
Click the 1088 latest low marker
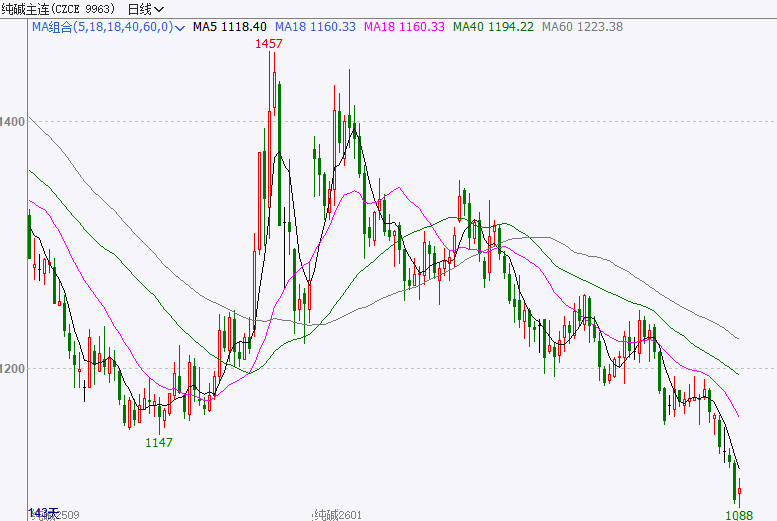click(739, 514)
